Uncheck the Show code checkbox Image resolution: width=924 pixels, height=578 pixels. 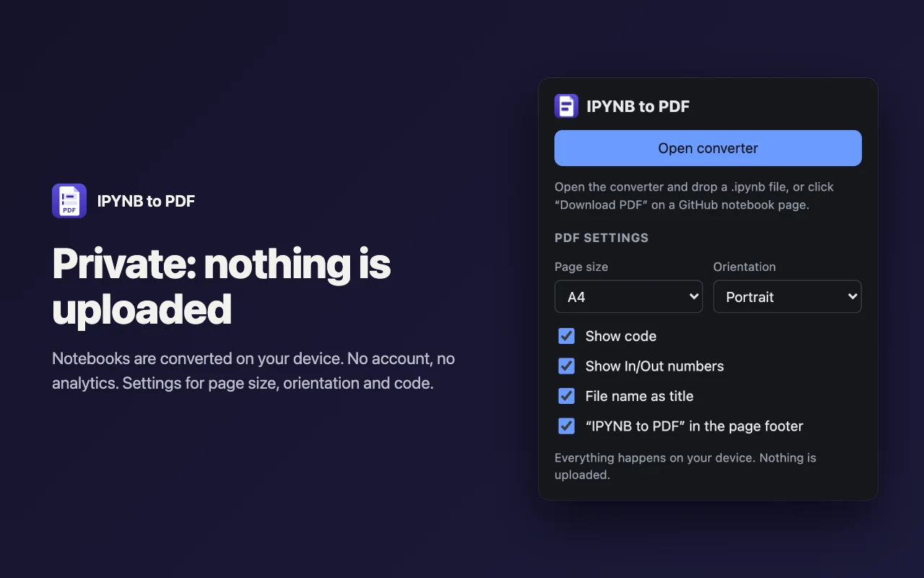coord(567,336)
